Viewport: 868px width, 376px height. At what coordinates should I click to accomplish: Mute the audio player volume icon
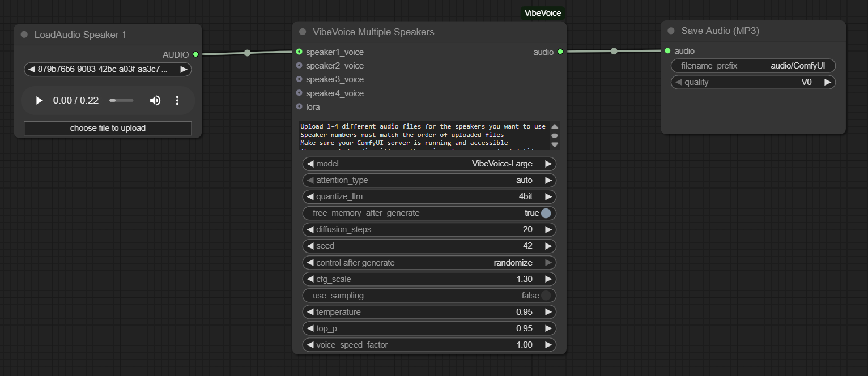(155, 101)
